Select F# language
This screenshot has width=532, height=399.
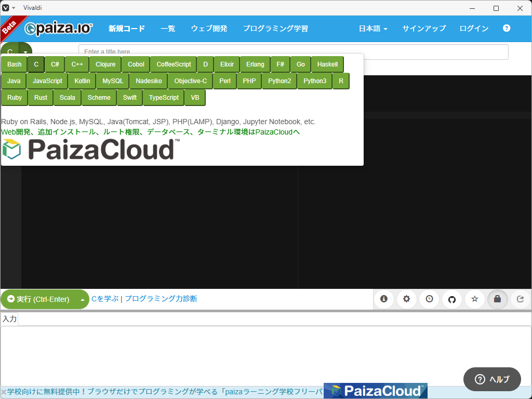click(280, 64)
